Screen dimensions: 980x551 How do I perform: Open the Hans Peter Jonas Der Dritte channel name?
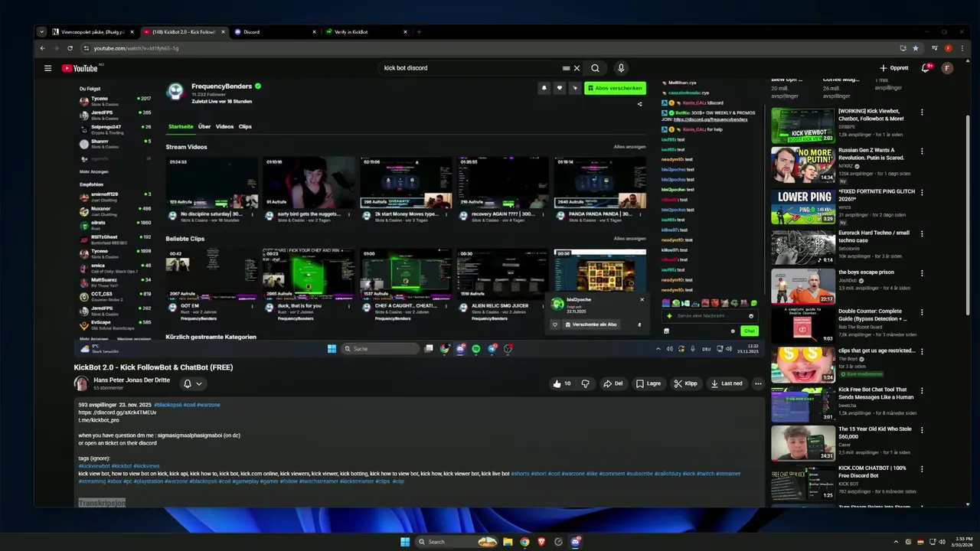tap(132, 380)
